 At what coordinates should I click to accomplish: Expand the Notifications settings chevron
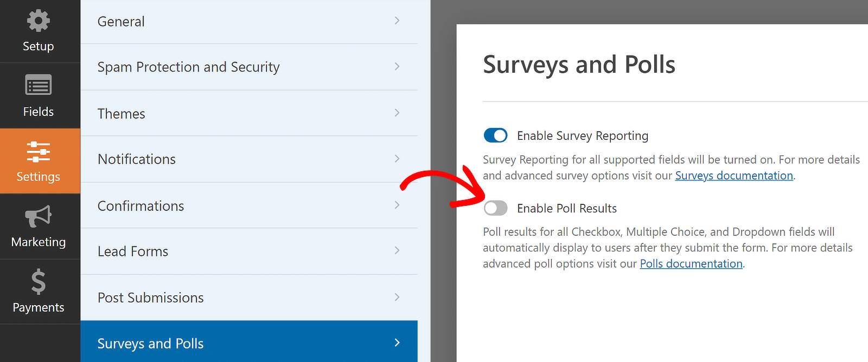[x=397, y=159]
